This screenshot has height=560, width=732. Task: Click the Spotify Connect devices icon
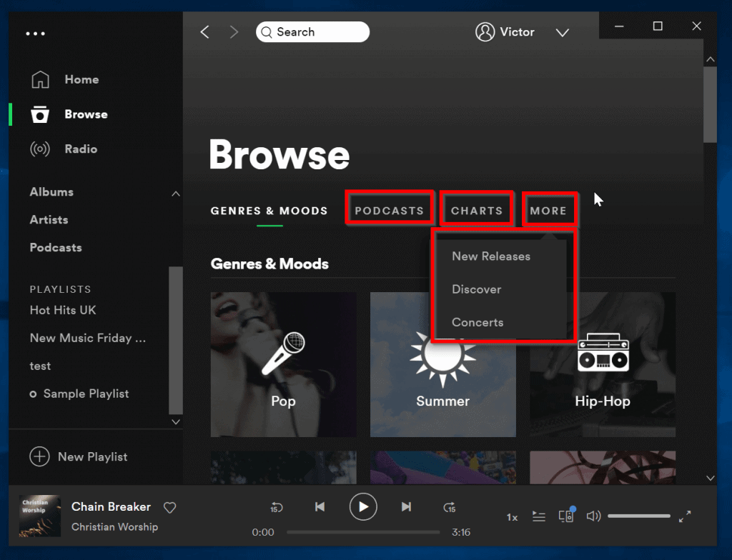[567, 516]
